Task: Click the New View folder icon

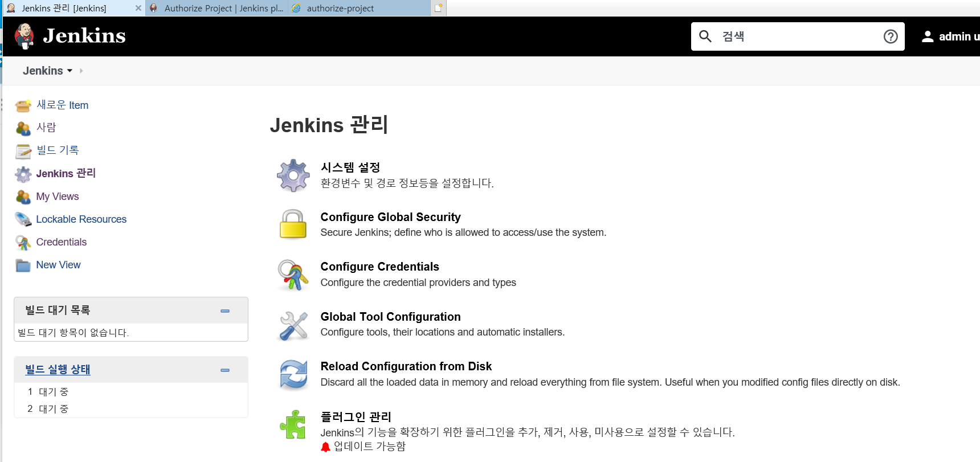Action: [x=23, y=265]
